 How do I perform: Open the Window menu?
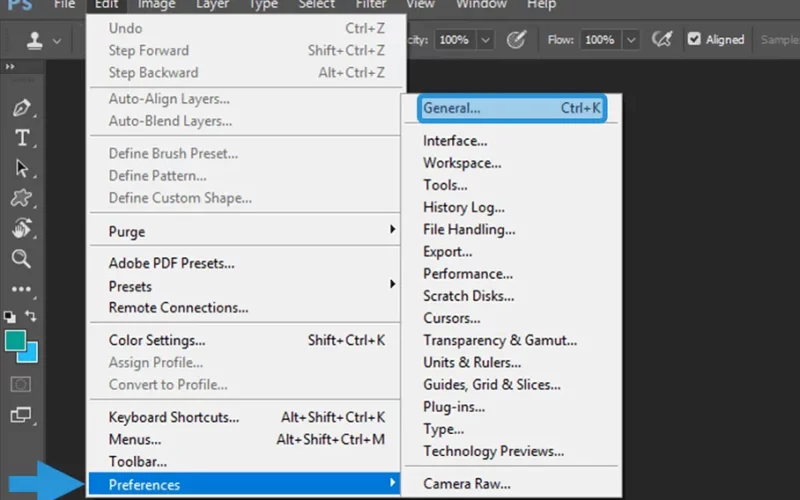coord(481,5)
